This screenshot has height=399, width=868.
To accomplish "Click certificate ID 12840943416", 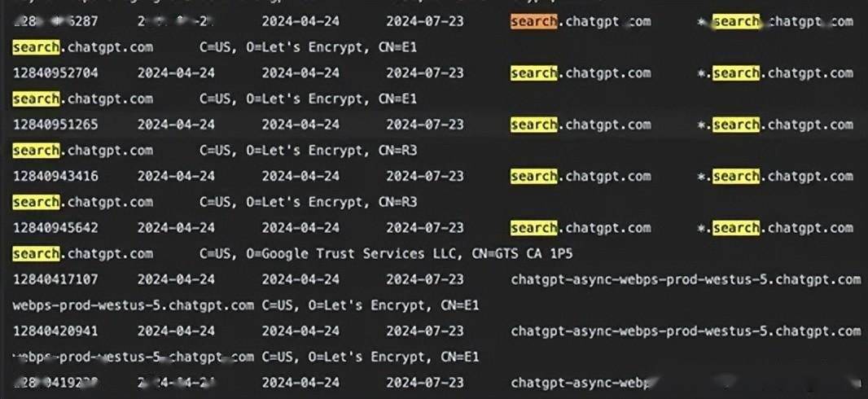I will 55,176.
